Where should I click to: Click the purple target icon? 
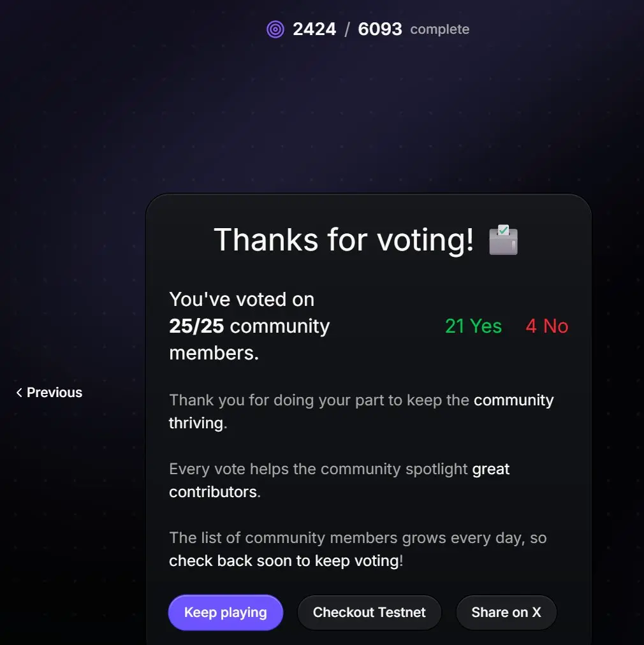coord(275,29)
